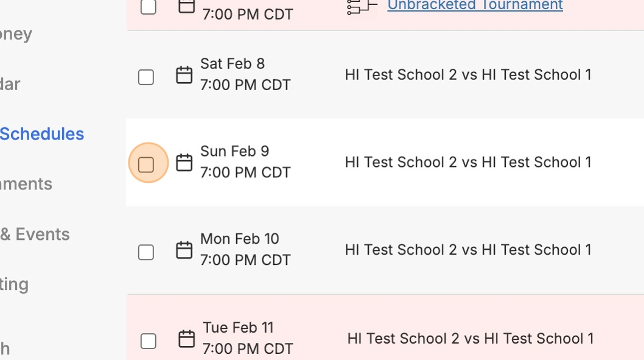Enable the checkbox for Tue Feb 11 game

(149, 341)
